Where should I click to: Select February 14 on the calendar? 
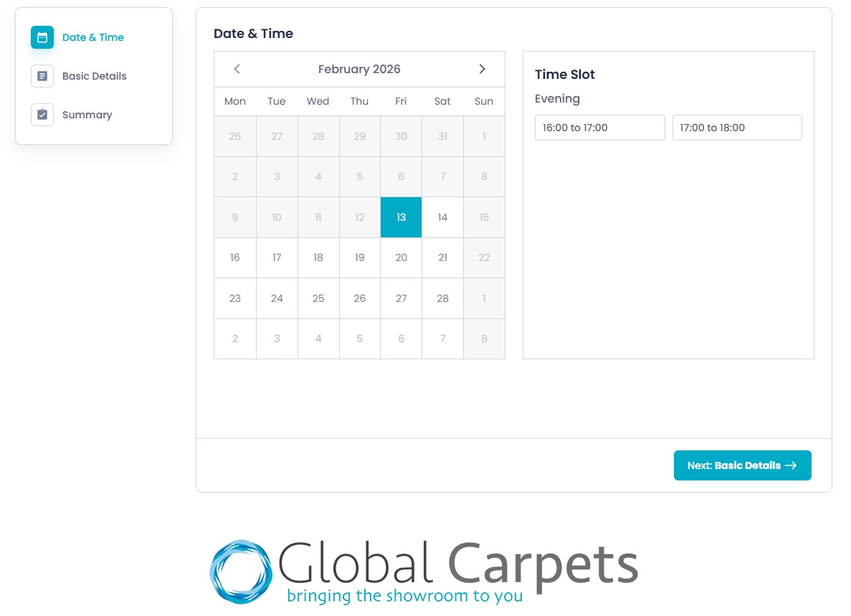click(442, 217)
